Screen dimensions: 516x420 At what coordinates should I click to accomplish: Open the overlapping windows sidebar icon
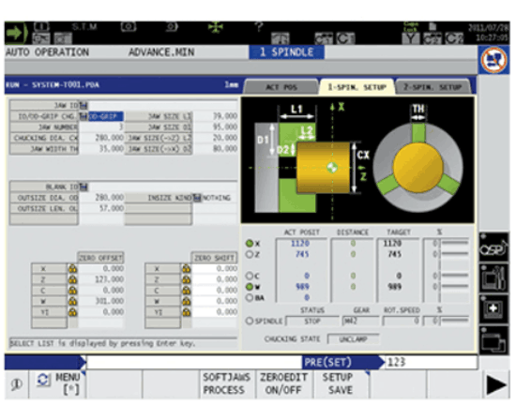(493, 340)
